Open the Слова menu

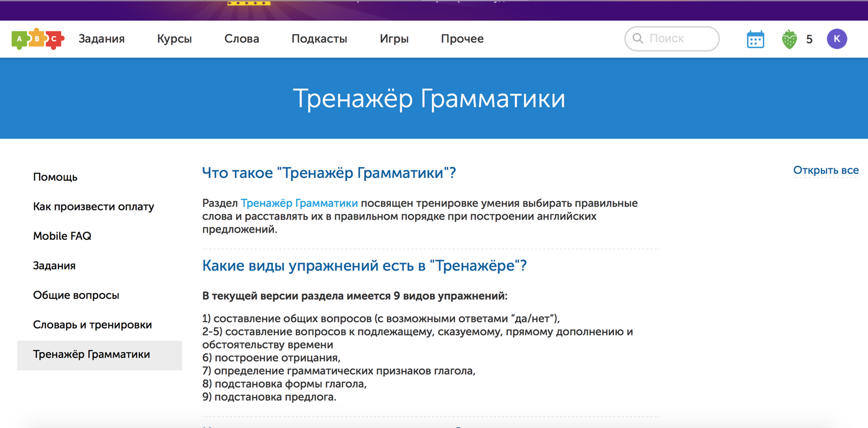[x=241, y=39]
